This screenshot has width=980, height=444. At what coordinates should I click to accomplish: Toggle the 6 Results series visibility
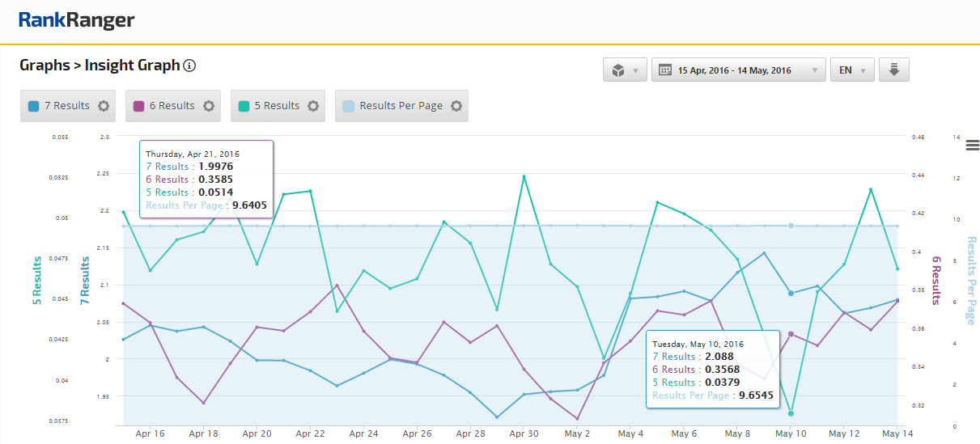(172, 106)
